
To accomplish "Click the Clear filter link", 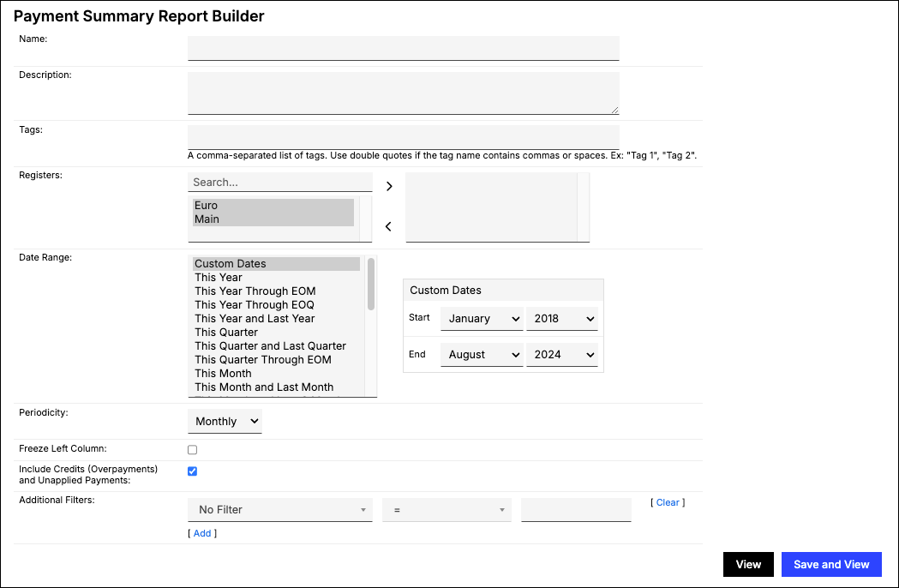I will [x=668, y=502].
